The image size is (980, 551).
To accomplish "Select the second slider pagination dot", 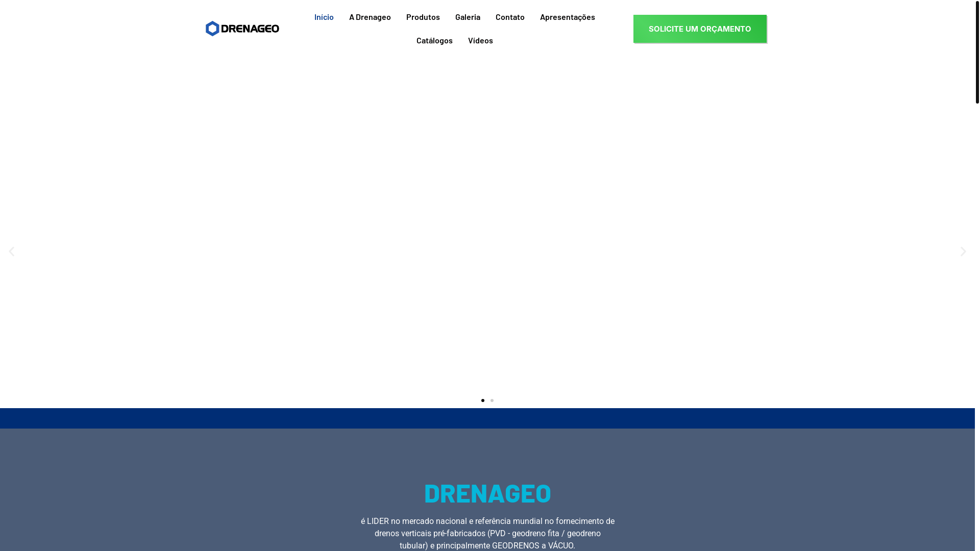I will (x=492, y=400).
